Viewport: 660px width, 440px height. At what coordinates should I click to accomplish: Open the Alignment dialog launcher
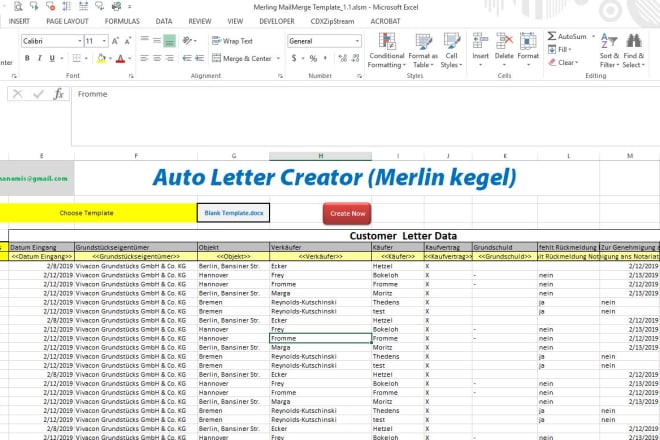(x=280, y=76)
